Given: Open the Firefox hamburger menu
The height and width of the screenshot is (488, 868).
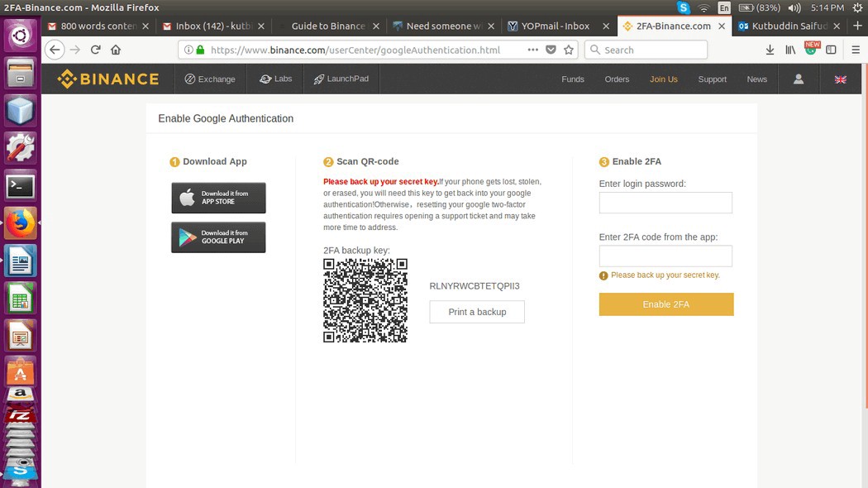Looking at the screenshot, I should click(856, 50).
